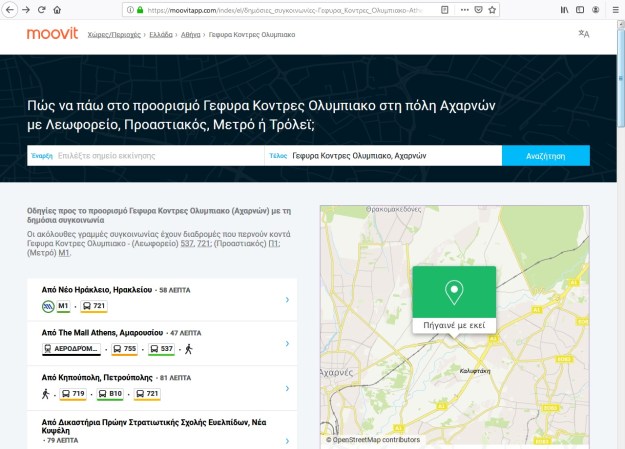The width and height of the screenshot is (625, 449).
Task: Open the language translation icon
Action: coord(584,34)
